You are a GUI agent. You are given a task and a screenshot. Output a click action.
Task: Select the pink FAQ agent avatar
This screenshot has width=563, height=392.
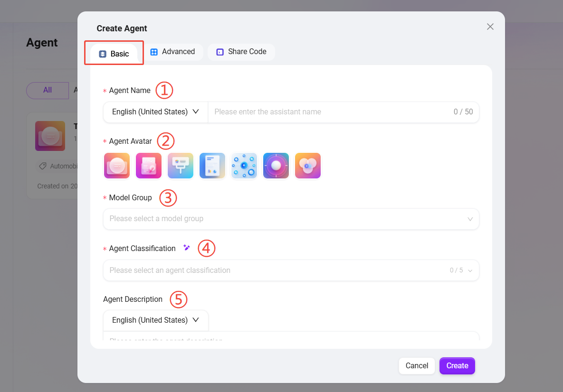148,166
